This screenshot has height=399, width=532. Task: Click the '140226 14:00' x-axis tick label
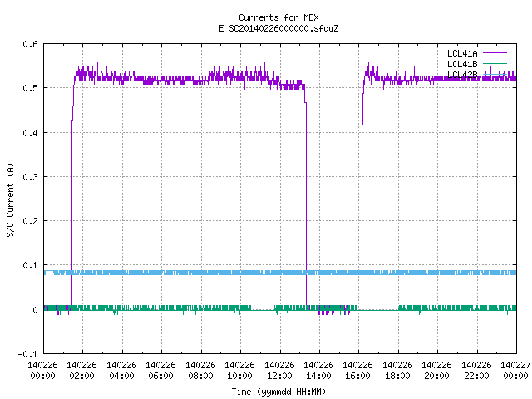click(x=318, y=371)
